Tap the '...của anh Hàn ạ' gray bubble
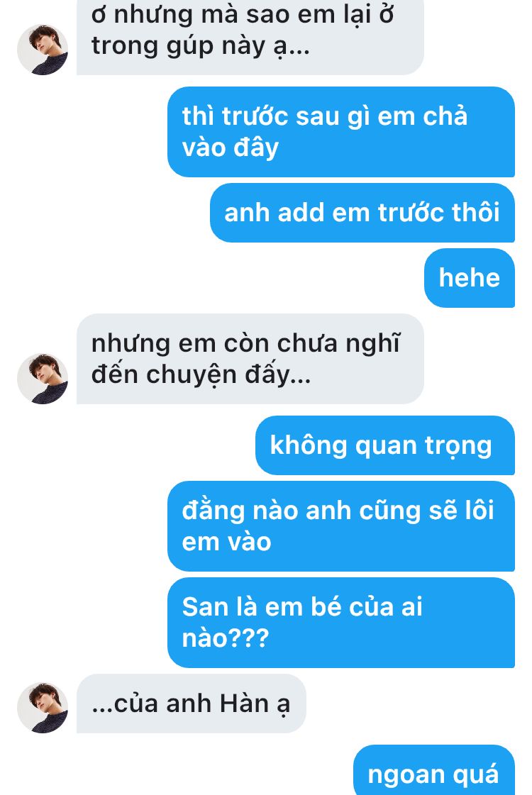The image size is (532, 795). click(x=192, y=704)
